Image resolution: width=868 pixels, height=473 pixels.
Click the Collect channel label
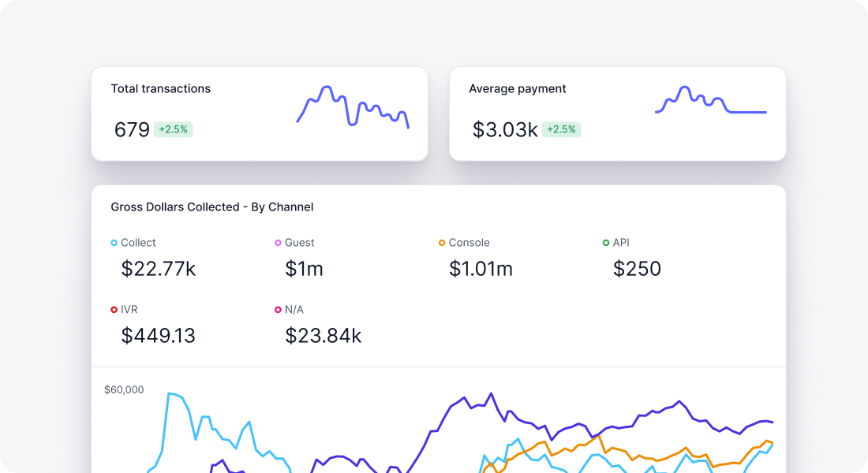(x=138, y=243)
